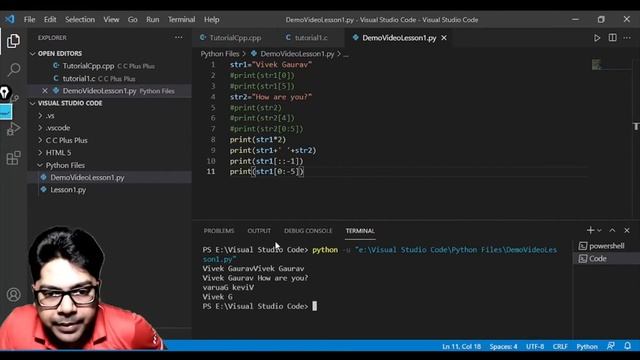This screenshot has width=640, height=360.
Task: Change encoding via UTF-8 status item
Action: [x=535, y=346]
